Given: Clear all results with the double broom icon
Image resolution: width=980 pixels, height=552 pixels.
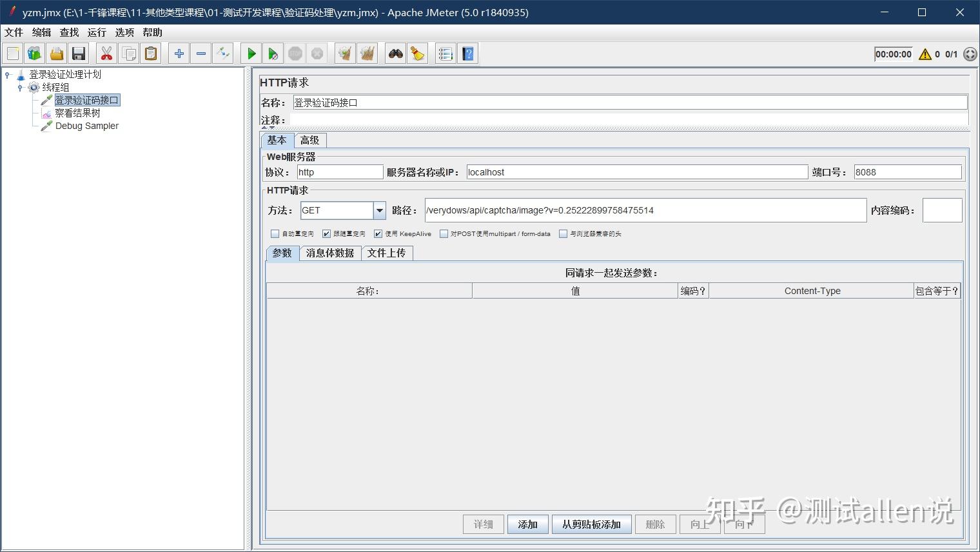Looking at the screenshot, I should tap(367, 53).
